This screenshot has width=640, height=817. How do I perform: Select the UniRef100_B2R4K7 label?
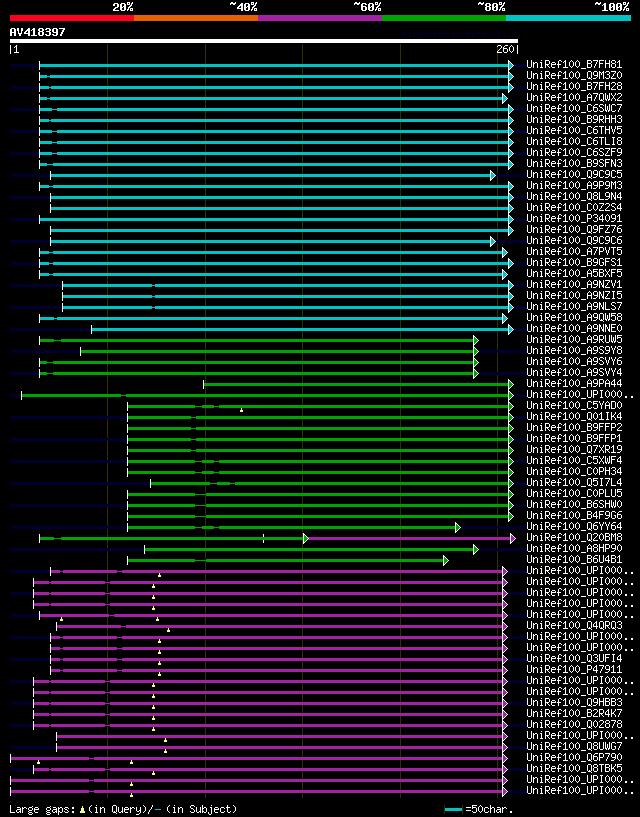pyautogui.click(x=574, y=713)
